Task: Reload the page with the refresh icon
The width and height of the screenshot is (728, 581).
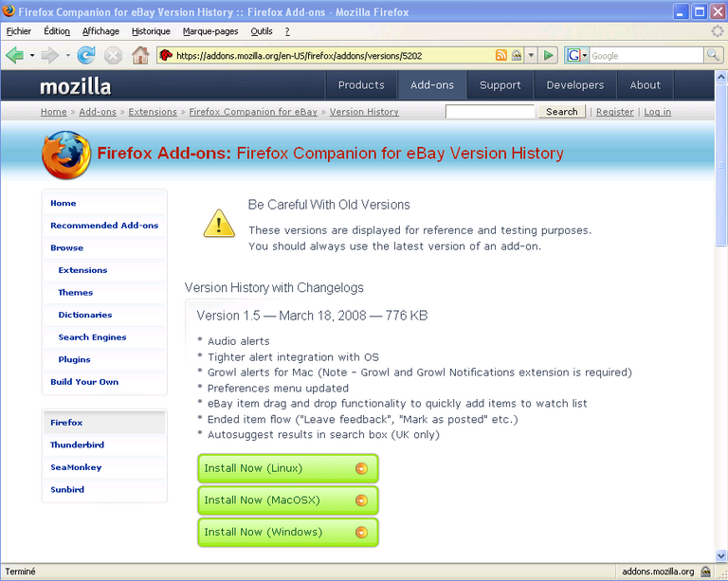Action: point(86,56)
